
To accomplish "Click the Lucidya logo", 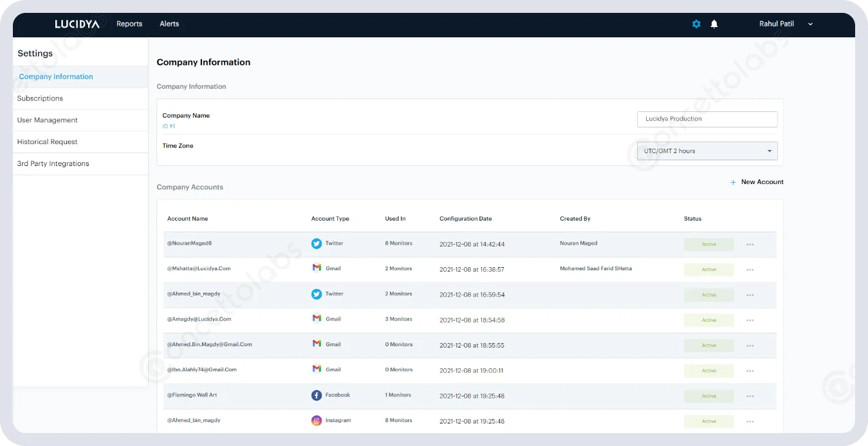I will point(76,24).
